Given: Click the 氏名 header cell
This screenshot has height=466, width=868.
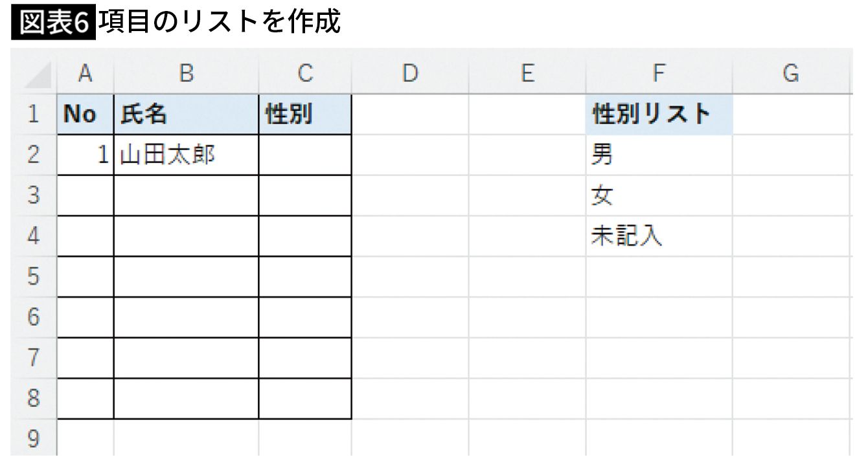Looking at the screenshot, I should pyautogui.click(x=186, y=115).
